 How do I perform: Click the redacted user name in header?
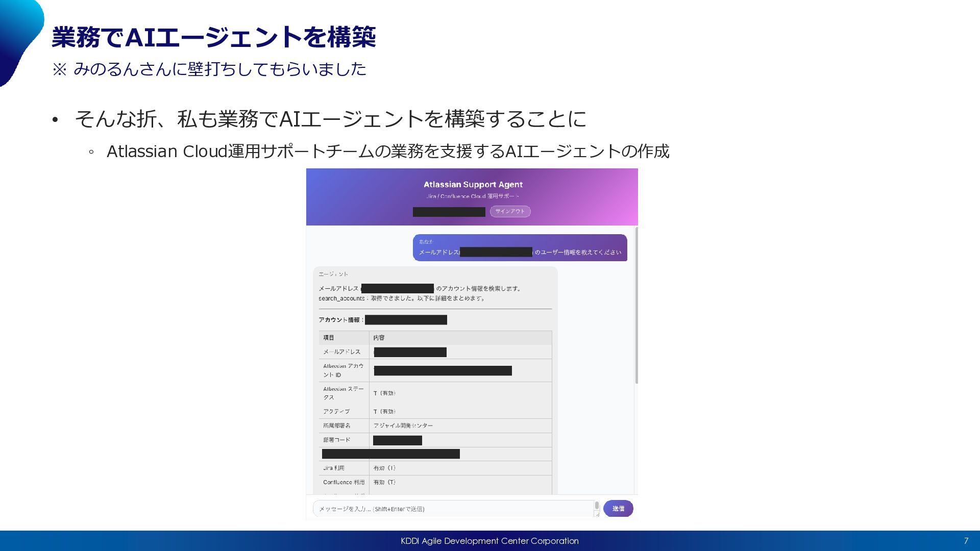(x=449, y=212)
